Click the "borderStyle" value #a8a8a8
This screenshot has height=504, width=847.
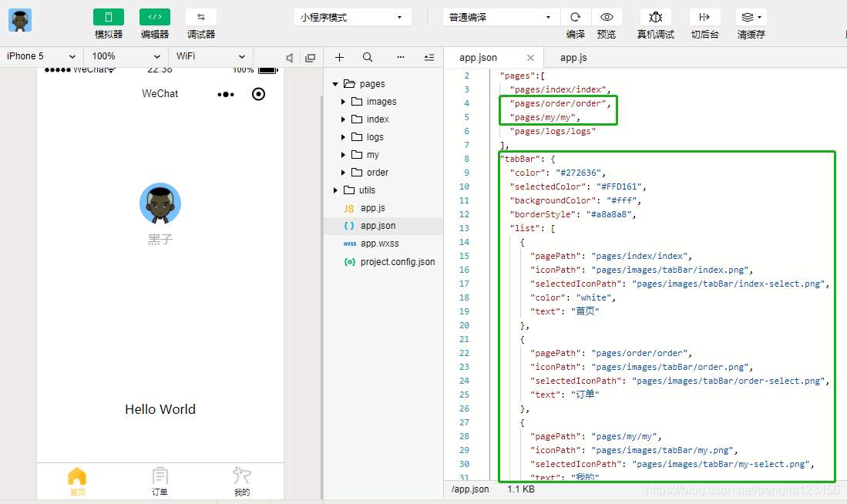coord(609,214)
